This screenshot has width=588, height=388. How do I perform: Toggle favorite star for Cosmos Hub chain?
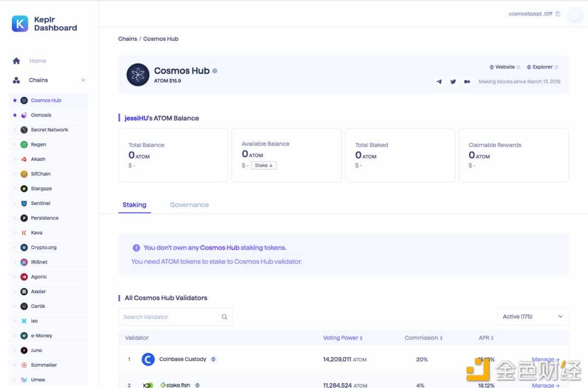coord(15,101)
